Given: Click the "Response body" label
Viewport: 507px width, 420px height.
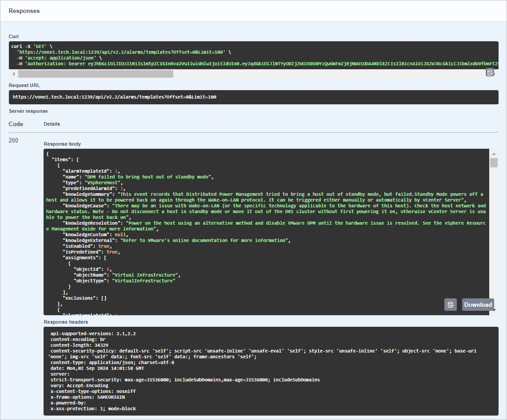Looking at the screenshot, I should click(62, 144).
